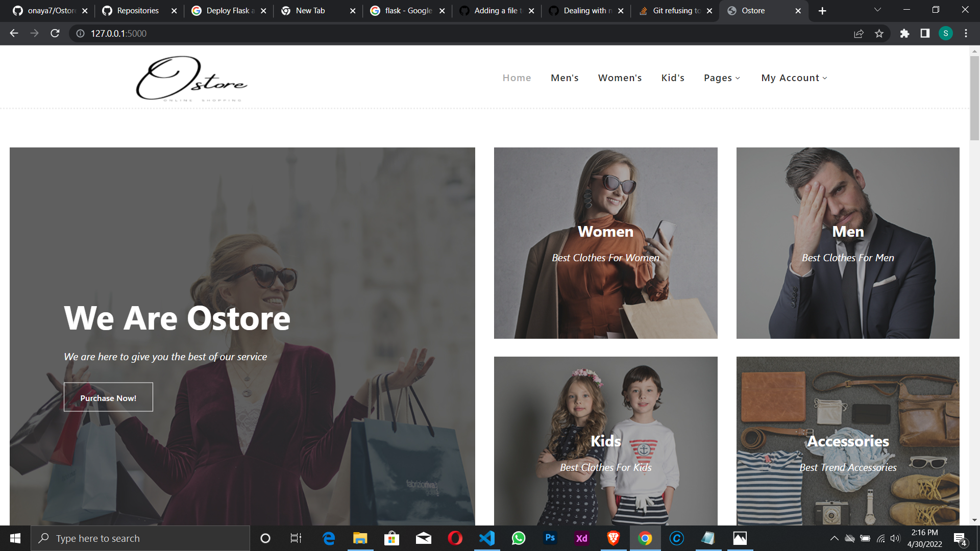Bookmark this page with the star icon

pos(879,33)
